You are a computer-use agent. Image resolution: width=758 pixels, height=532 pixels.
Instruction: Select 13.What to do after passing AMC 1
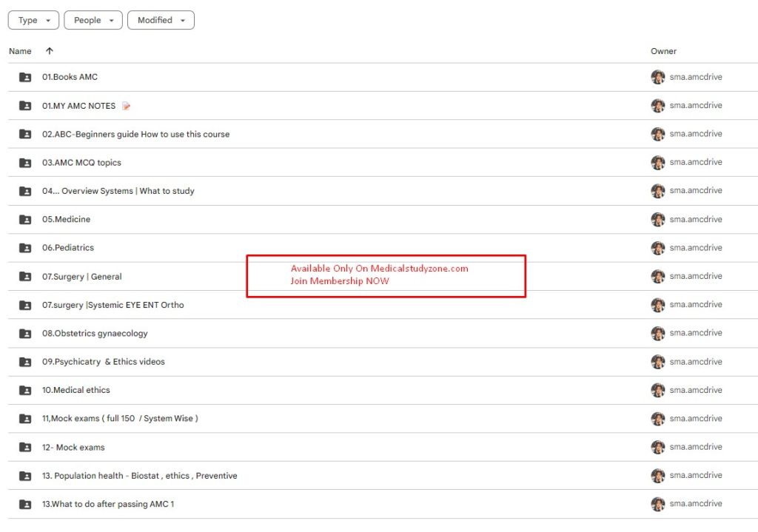(107, 504)
